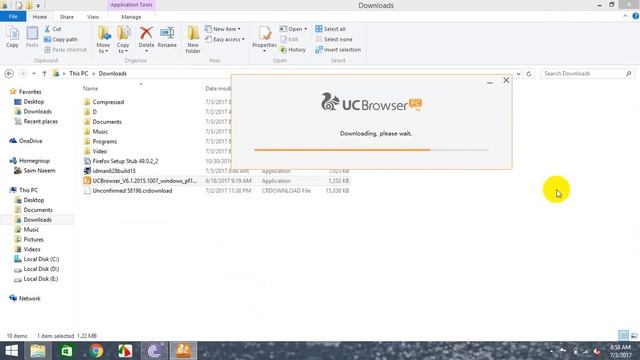Select Firefox Setup Stub file
The width and height of the screenshot is (640, 360).
tap(125, 161)
